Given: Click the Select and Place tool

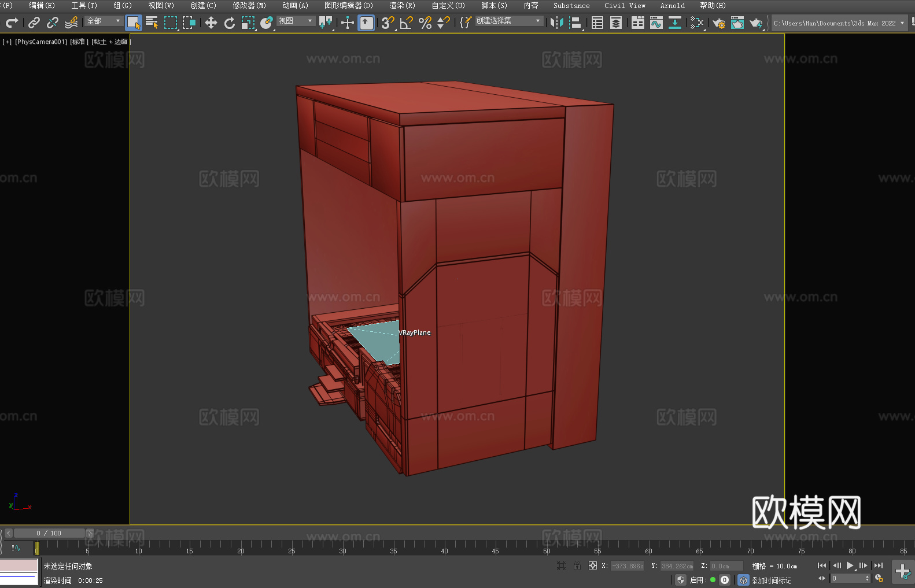Looking at the screenshot, I should [267, 23].
